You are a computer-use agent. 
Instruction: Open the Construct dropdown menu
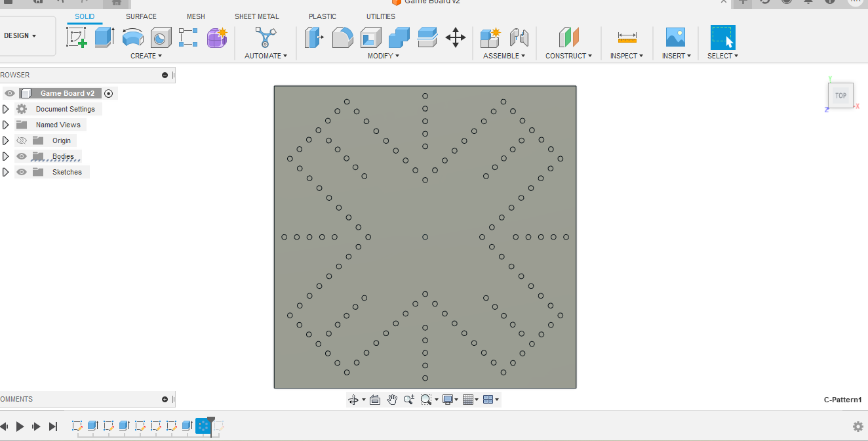569,56
